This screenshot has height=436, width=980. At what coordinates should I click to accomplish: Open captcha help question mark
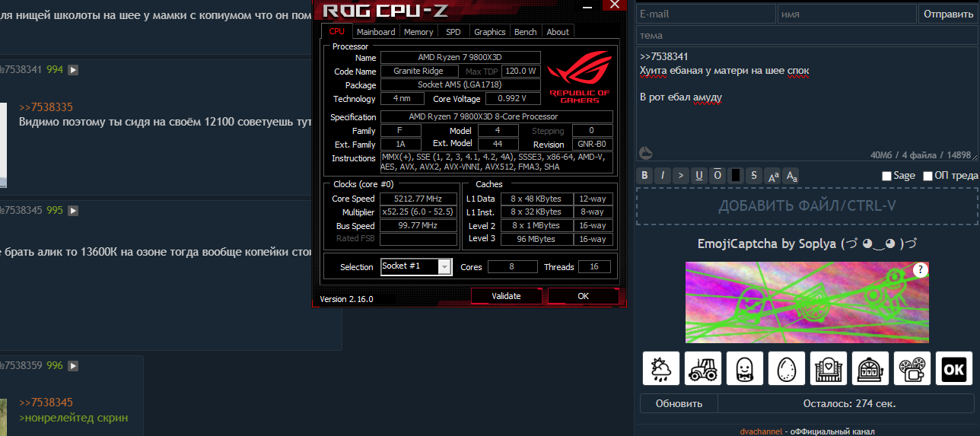pyautogui.click(x=921, y=270)
